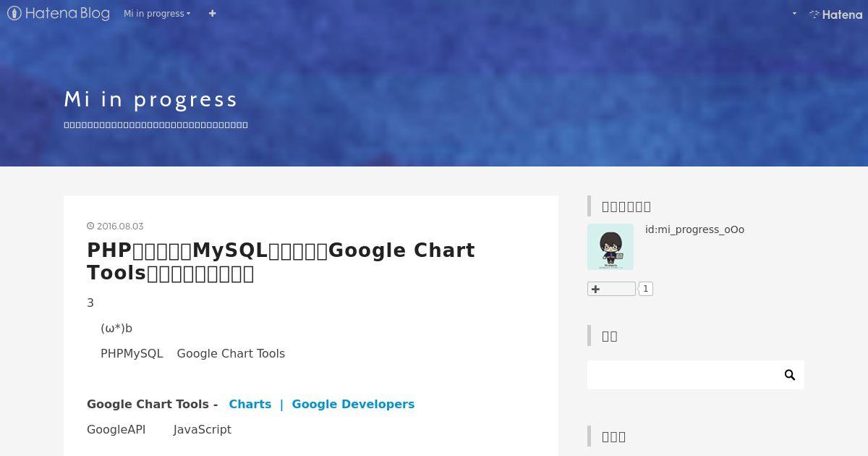Viewport: 868px width, 456px height.
Task: Open the id:mi_progress_oOo profile link
Action: click(694, 229)
